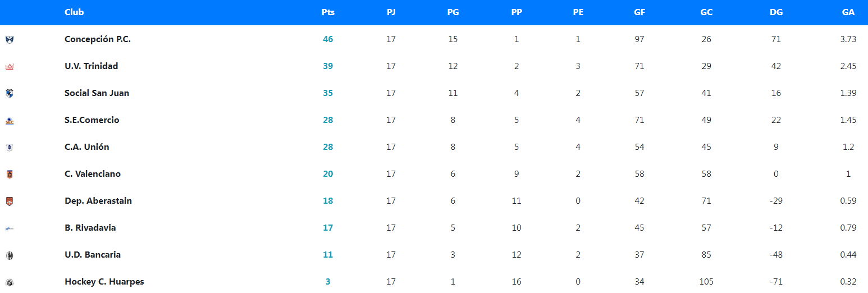Click the Concepción P.C. club crest icon
Screen dimensions: 868x293
tap(9, 39)
